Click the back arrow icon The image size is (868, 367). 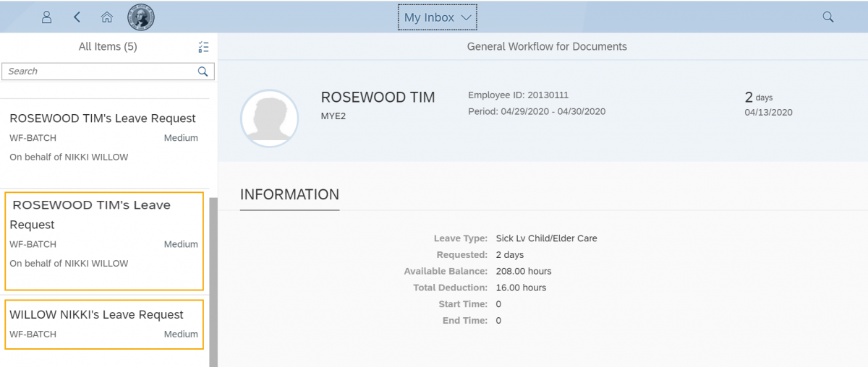(77, 17)
